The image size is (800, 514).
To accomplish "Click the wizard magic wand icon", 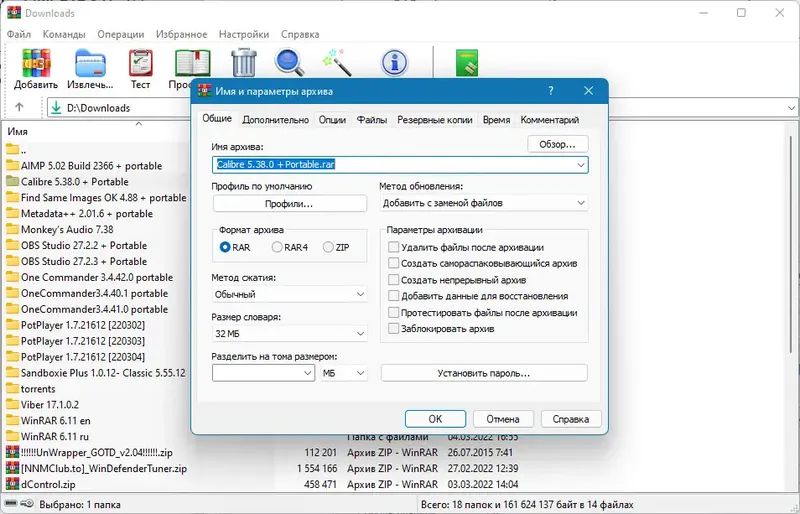I will (x=337, y=62).
